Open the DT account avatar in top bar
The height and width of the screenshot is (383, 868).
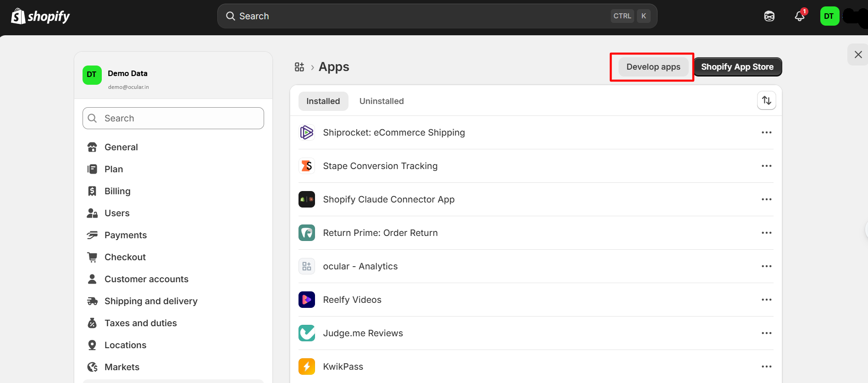829,16
